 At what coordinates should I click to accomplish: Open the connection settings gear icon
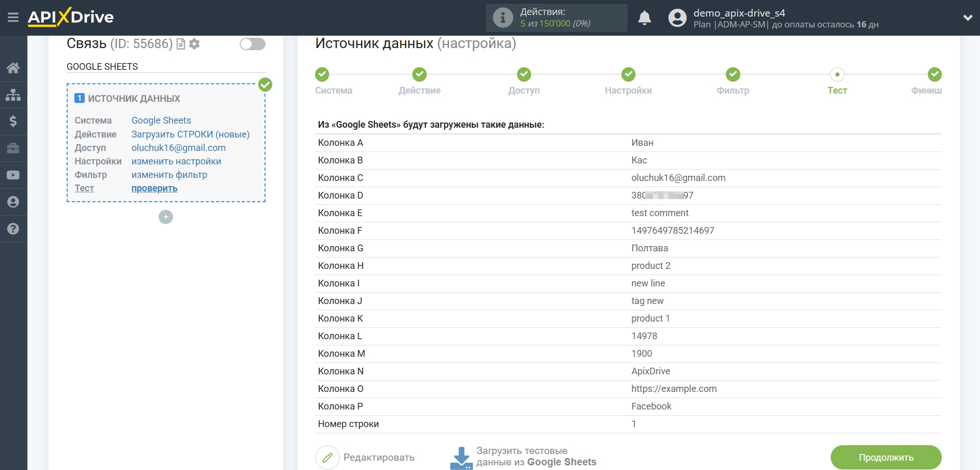coord(194,44)
